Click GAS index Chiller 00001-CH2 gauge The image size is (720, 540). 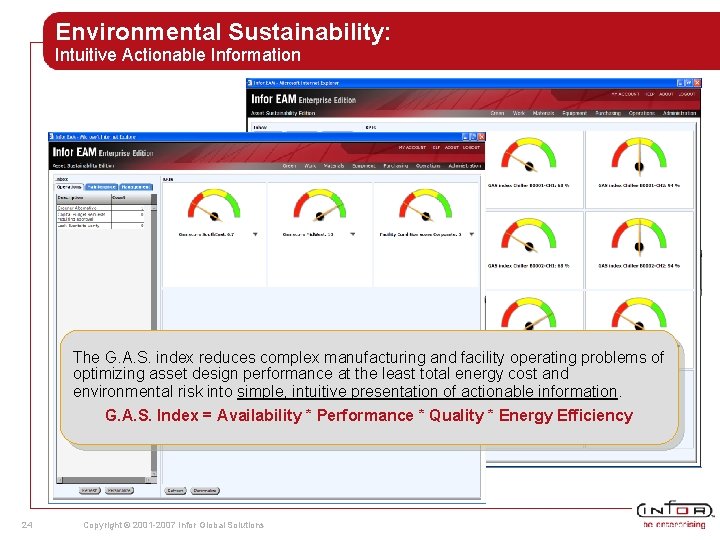pos(639,155)
